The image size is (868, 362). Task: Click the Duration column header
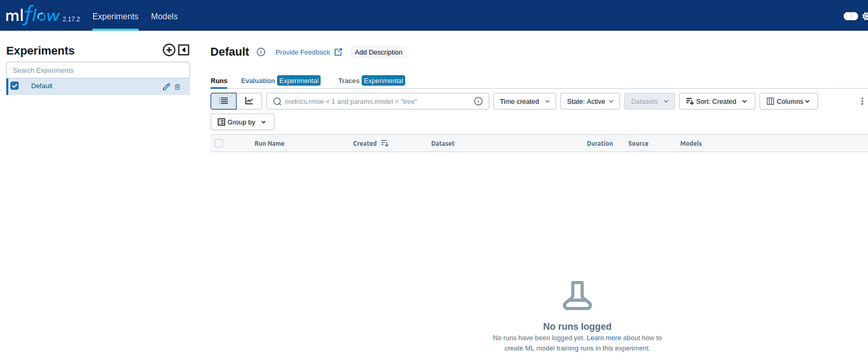coord(600,143)
